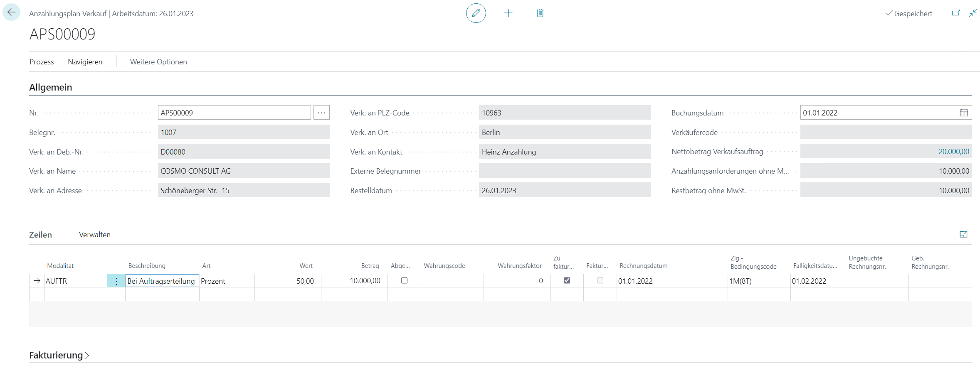Viewport: 980px width, 373px height.
Task: Go back with the left arrow button
Action: point(11,12)
